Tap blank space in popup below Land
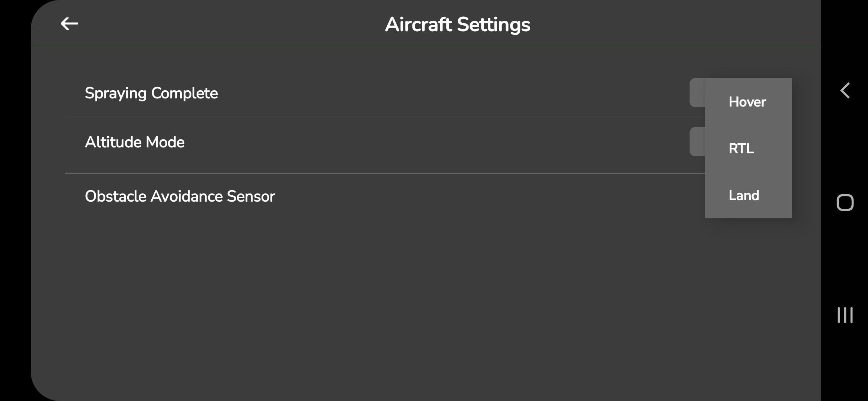This screenshot has width=868, height=401. [748, 212]
